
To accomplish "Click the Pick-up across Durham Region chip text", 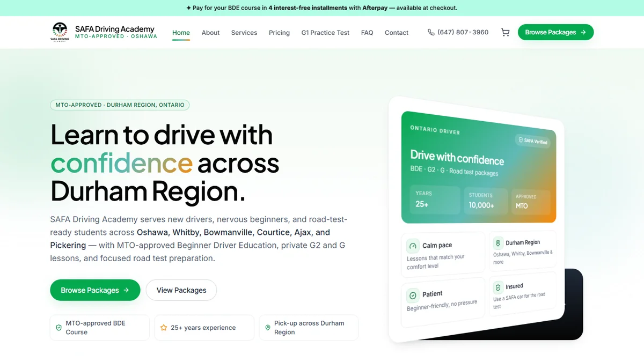I will (309, 328).
